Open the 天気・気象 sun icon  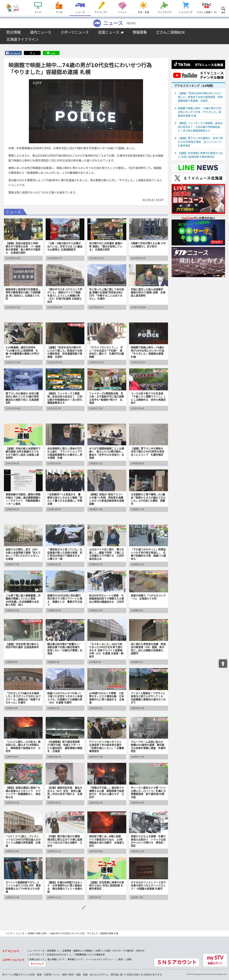tap(143, 7)
